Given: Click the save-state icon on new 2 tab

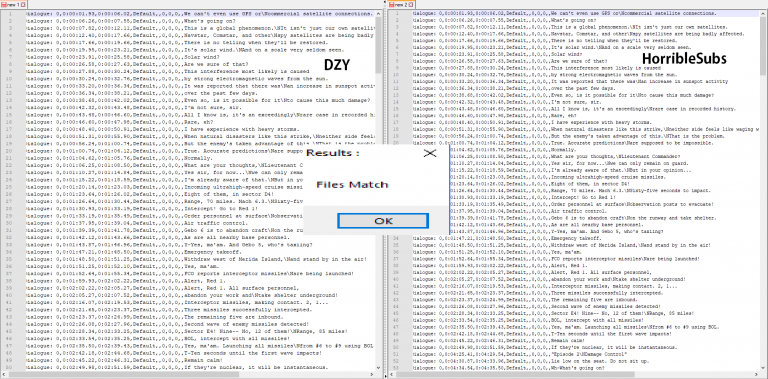Looking at the screenshot, I should (x=391, y=4).
